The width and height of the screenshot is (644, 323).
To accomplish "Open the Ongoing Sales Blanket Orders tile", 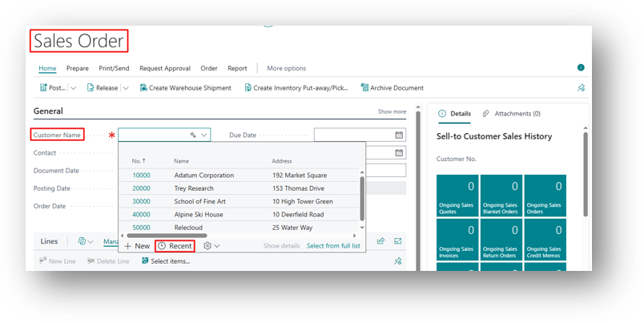I will [501, 196].
